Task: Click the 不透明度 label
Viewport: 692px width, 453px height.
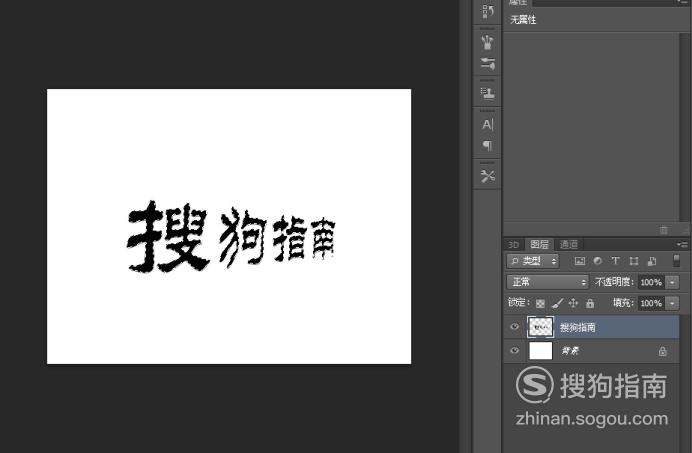Action: [x=614, y=282]
